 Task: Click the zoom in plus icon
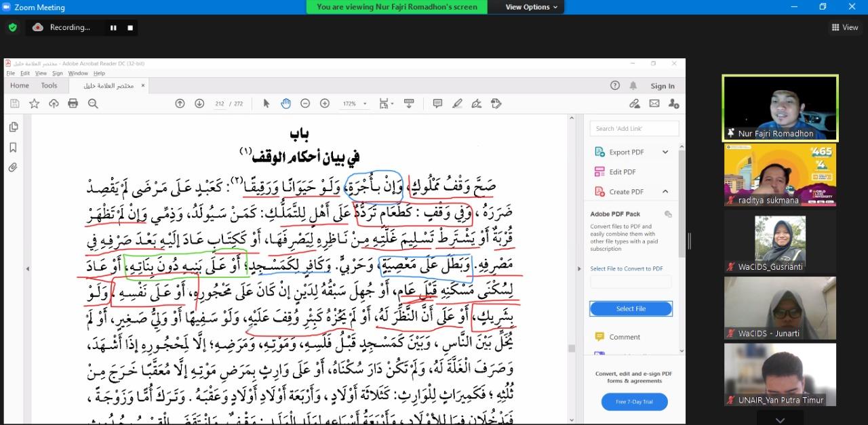pyautogui.click(x=325, y=104)
